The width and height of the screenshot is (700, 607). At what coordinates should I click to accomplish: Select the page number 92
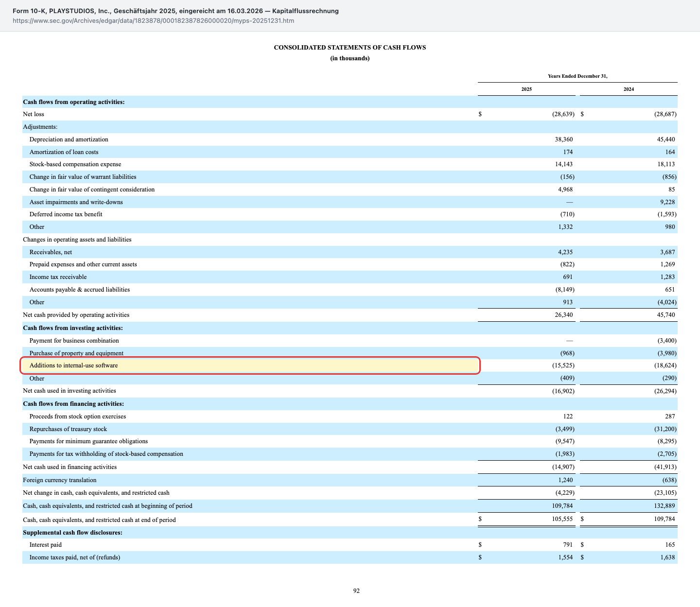tap(356, 591)
